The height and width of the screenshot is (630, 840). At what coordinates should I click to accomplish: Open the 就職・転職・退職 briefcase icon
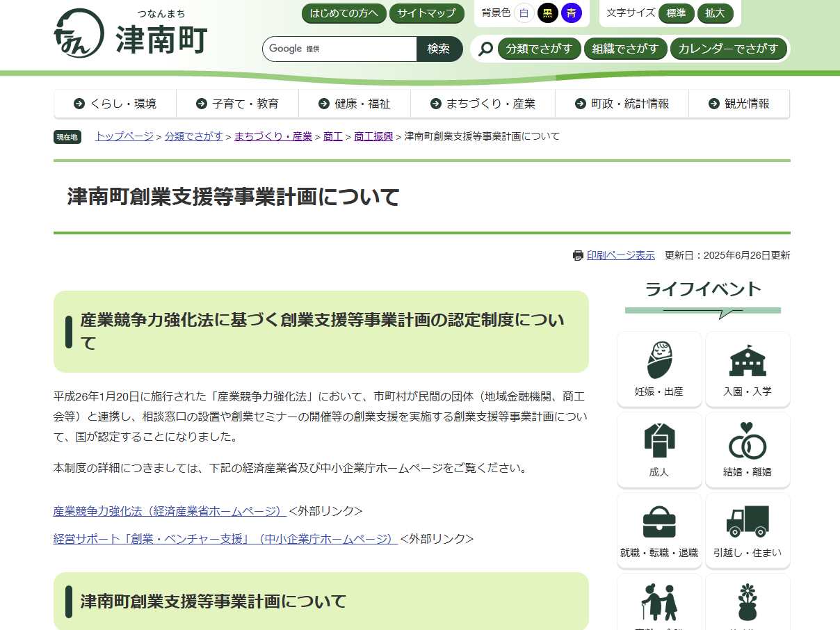pyautogui.click(x=659, y=530)
